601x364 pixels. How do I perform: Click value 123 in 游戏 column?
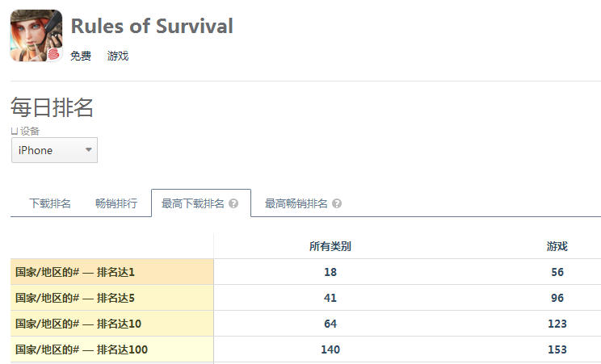[x=557, y=324]
